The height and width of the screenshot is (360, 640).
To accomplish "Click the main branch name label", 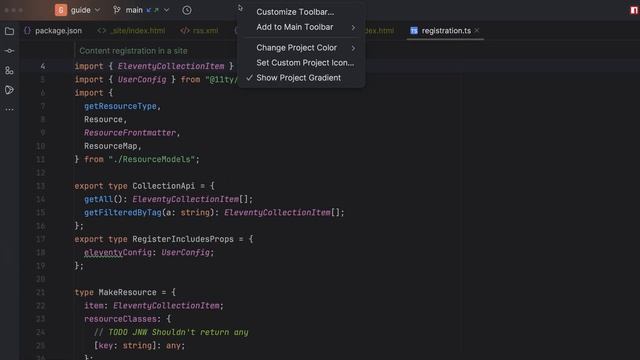I will 134,10.
